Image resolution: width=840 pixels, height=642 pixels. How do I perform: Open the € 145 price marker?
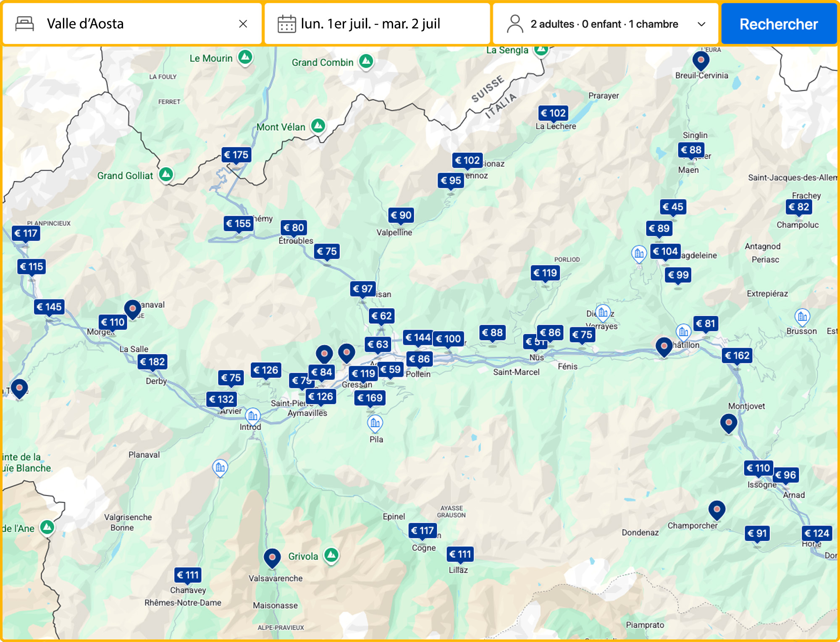click(x=49, y=307)
